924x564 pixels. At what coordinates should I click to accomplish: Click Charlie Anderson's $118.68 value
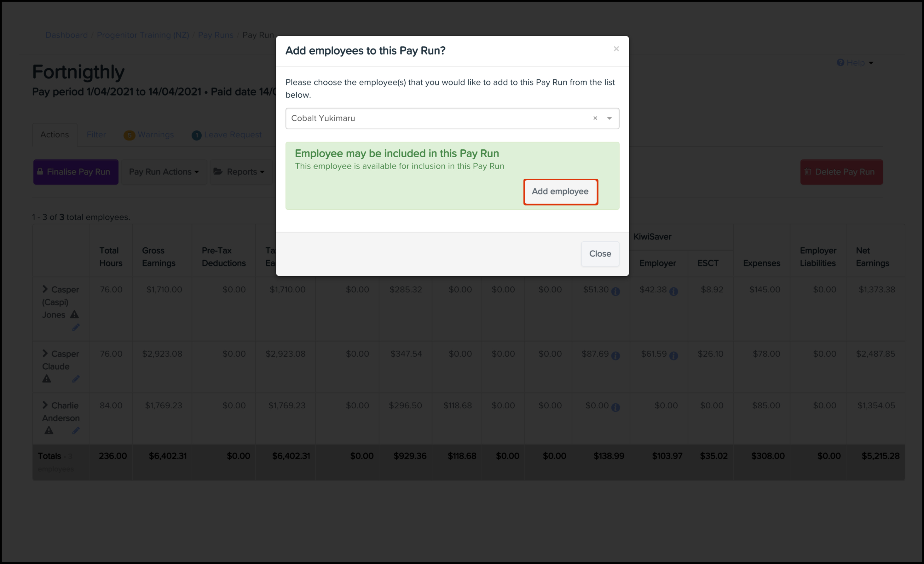pyautogui.click(x=458, y=406)
